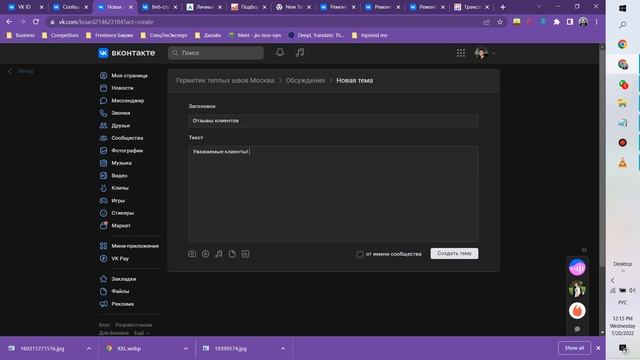This screenshot has width=640, height=360.
Task: Go back with Назад link
Action: coord(21,71)
